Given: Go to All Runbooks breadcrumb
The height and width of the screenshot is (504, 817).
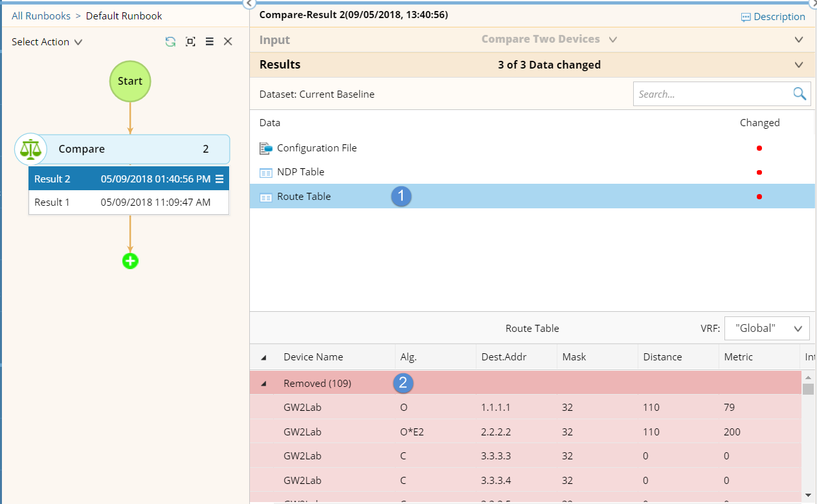Looking at the screenshot, I should [x=40, y=16].
